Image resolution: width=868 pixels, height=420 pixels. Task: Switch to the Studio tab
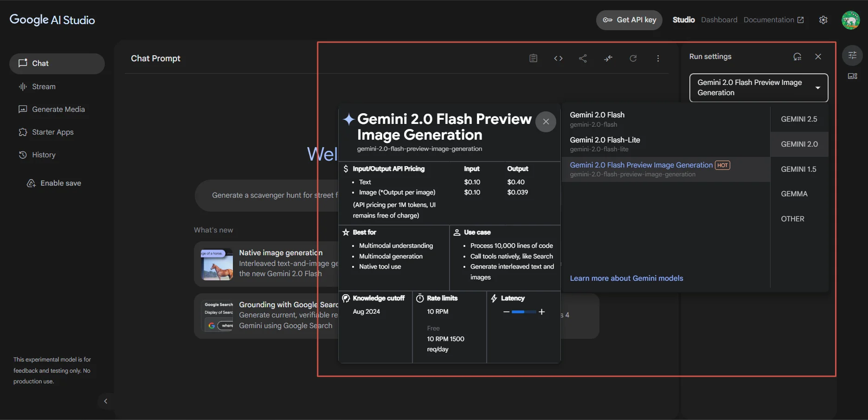tap(683, 20)
